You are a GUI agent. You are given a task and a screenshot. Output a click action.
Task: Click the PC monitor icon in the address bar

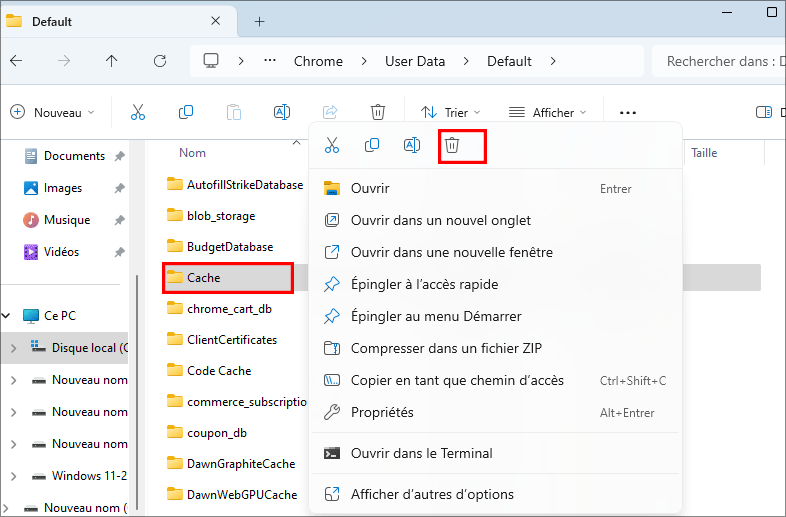[x=211, y=61]
